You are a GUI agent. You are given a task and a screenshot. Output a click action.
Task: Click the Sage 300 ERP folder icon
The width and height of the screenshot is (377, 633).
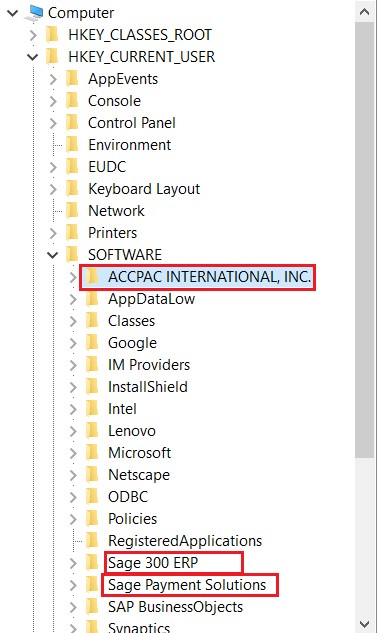pos(92,562)
